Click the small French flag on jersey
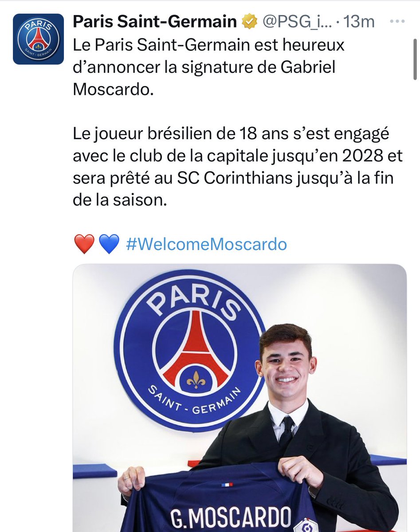Screen dimensions: 420x532 point(227,484)
